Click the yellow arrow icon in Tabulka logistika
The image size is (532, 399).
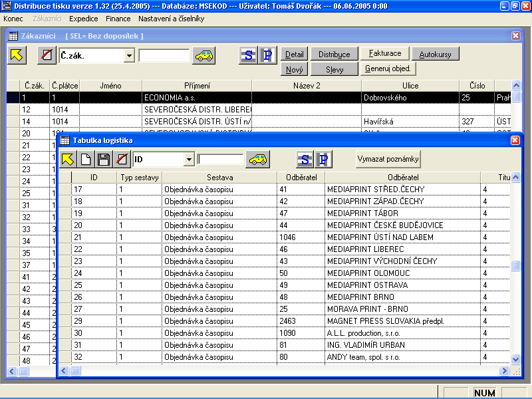click(68, 160)
